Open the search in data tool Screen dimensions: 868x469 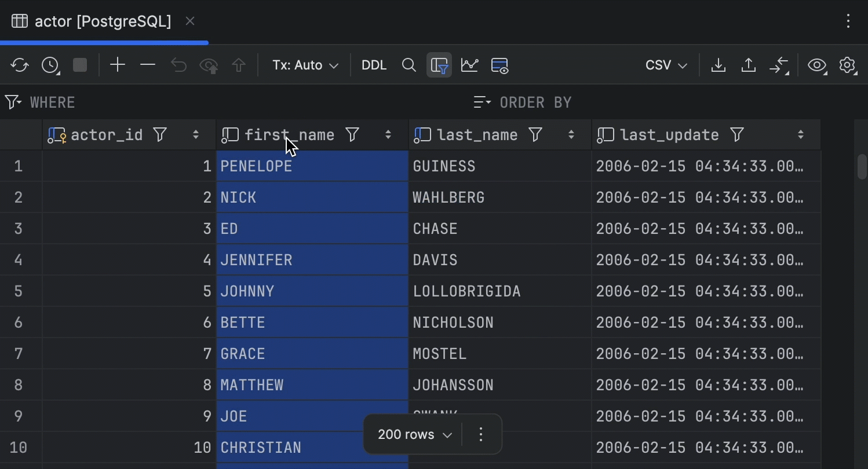pos(409,65)
